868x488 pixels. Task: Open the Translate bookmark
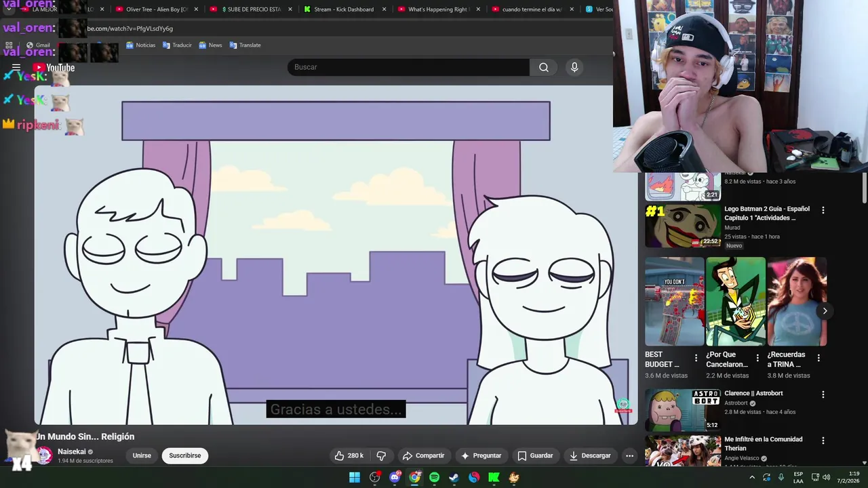click(245, 45)
